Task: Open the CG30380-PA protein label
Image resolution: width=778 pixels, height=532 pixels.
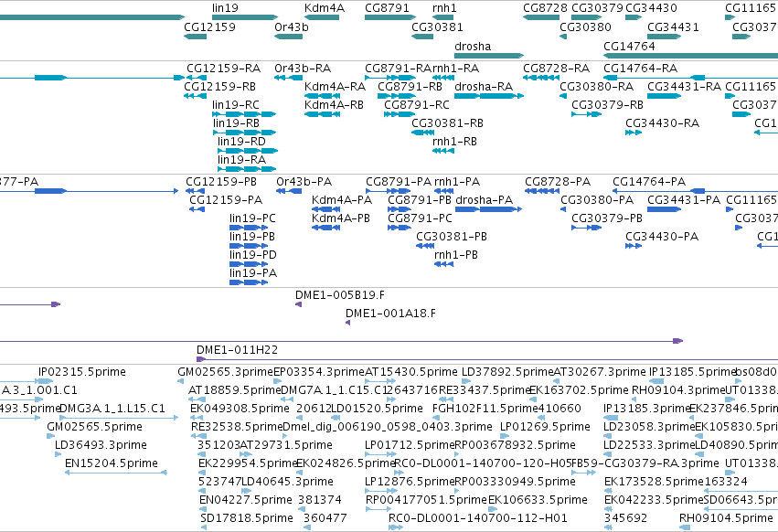Action: pyautogui.click(x=597, y=199)
